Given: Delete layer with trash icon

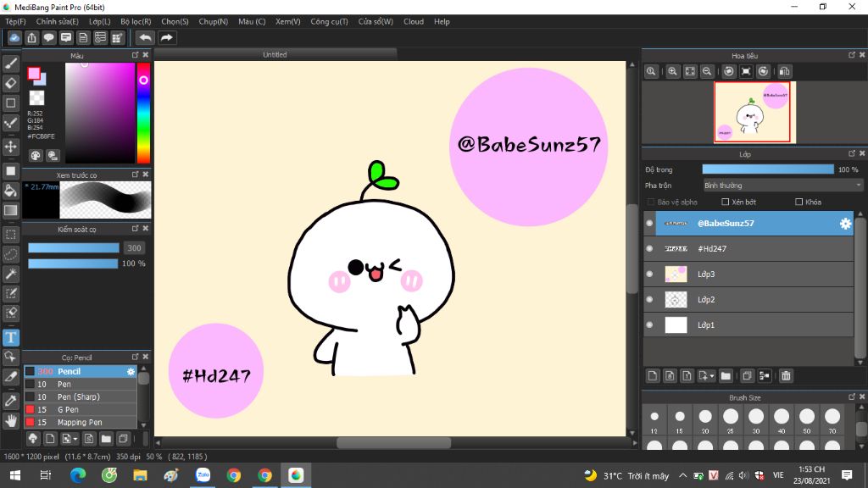Looking at the screenshot, I should pos(786,376).
